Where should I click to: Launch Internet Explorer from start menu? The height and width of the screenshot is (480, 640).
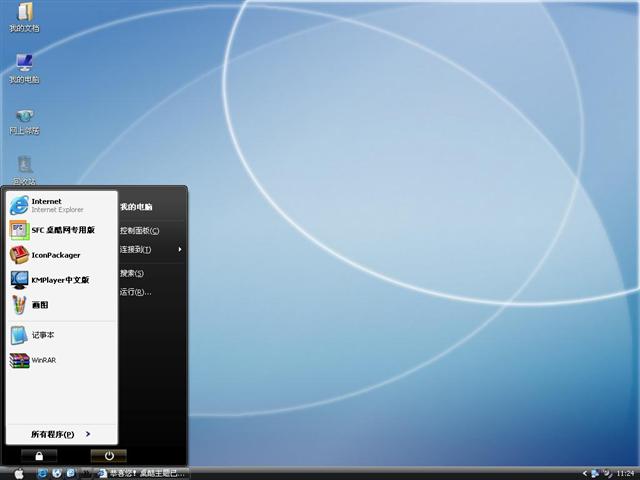pos(62,205)
